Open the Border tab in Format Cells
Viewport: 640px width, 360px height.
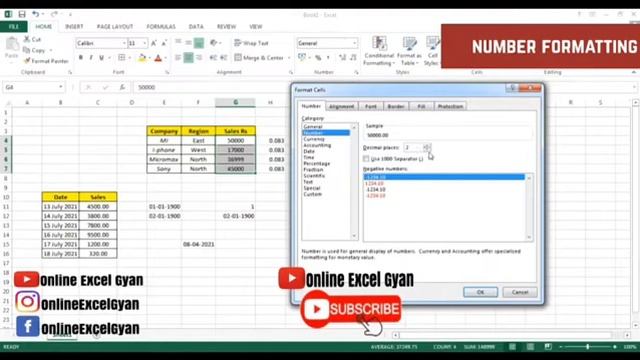pyautogui.click(x=396, y=106)
